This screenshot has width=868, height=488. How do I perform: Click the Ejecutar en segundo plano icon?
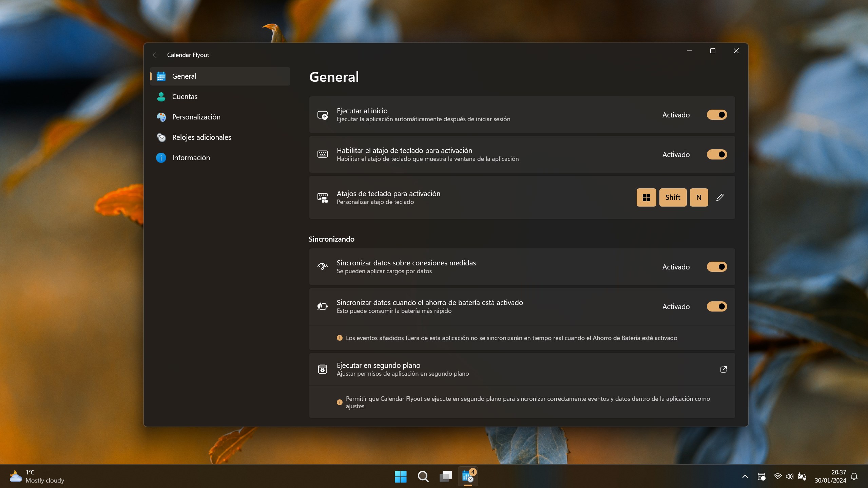coord(322,369)
